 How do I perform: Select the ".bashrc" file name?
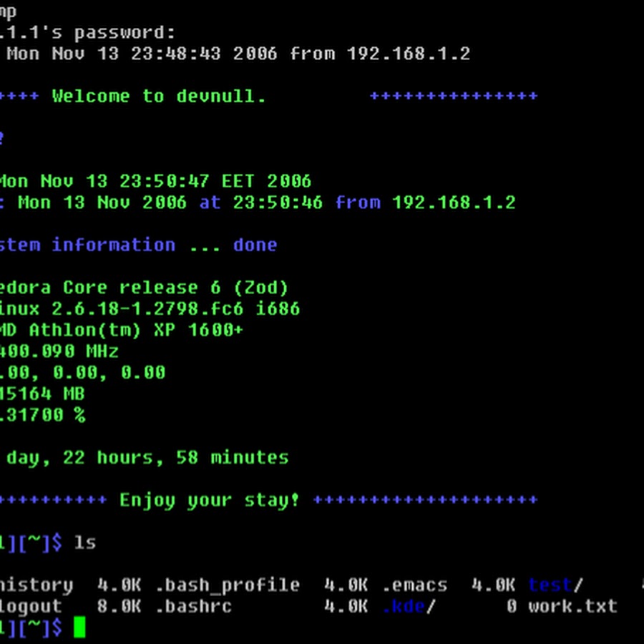pyautogui.click(x=193, y=607)
